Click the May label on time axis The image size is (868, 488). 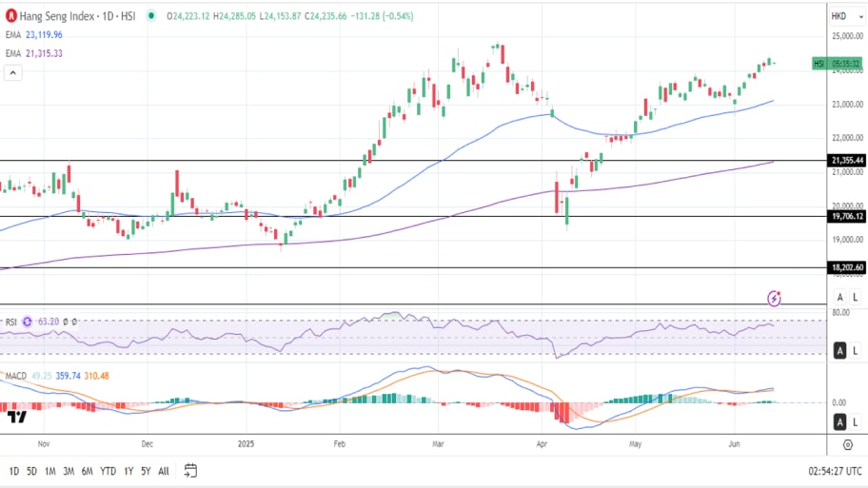point(636,443)
